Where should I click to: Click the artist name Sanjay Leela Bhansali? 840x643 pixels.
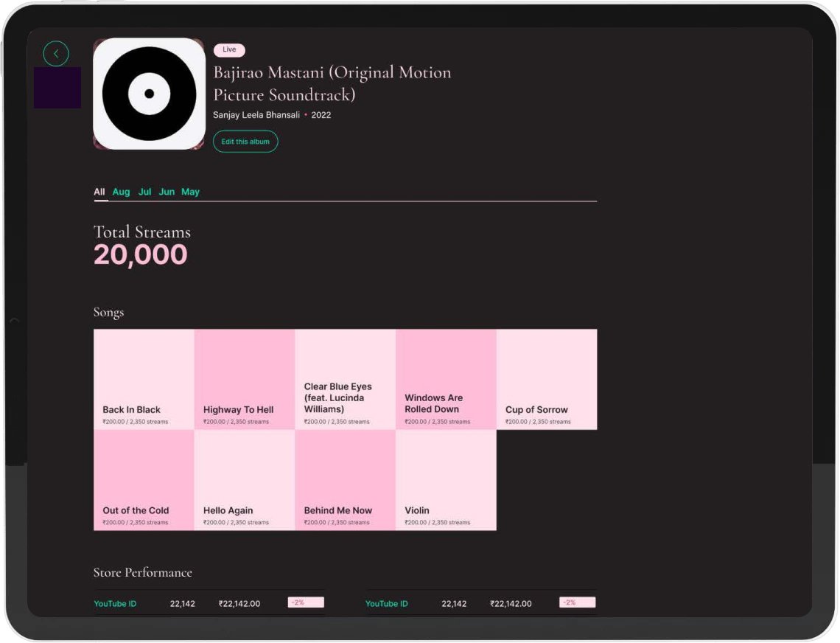(256, 115)
